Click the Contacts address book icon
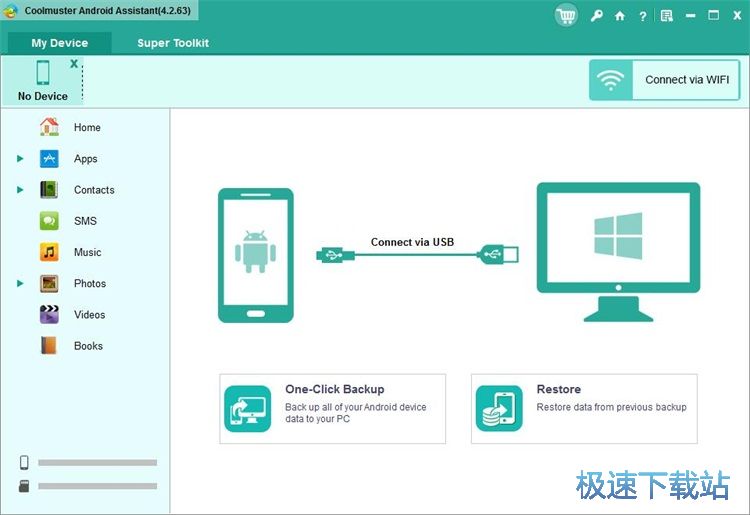 pyautogui.click(x=49, y=190)
